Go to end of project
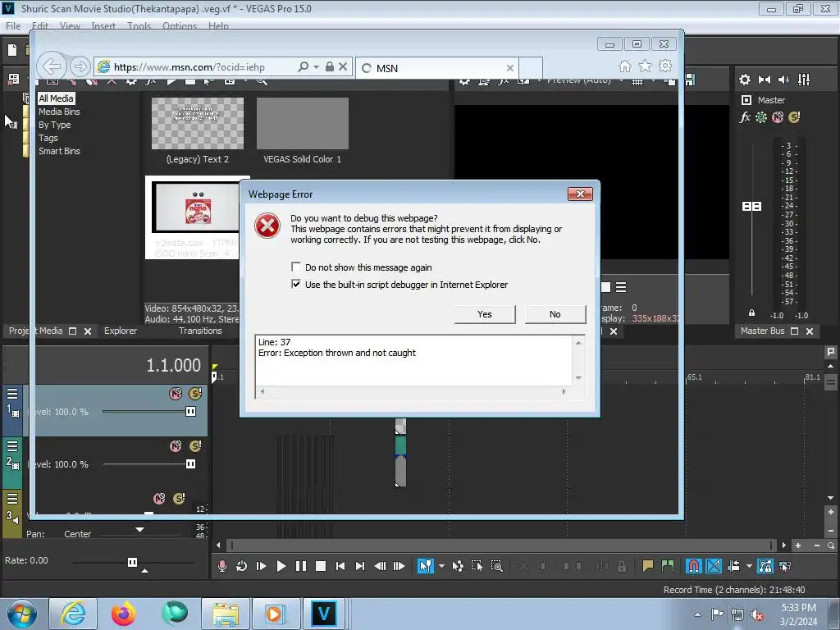840x630 pixels. pyautogui.click(x=360, y=566)
